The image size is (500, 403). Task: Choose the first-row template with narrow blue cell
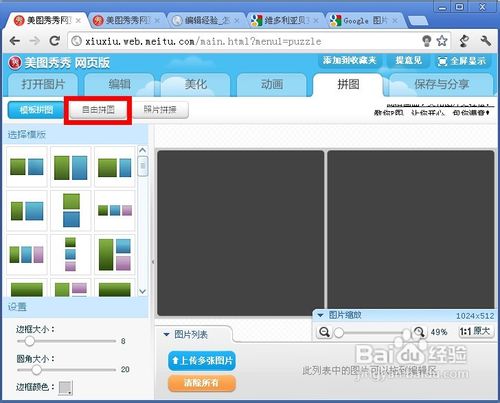coord(115,167)
